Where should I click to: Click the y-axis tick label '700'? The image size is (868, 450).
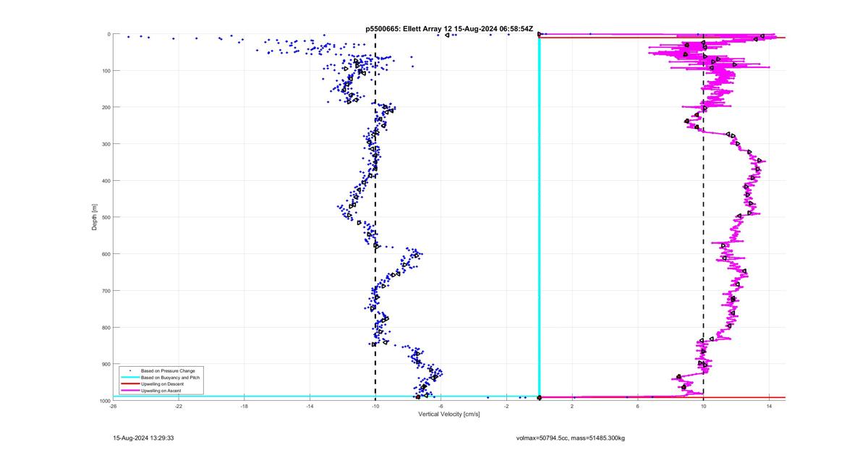point(106,291)
